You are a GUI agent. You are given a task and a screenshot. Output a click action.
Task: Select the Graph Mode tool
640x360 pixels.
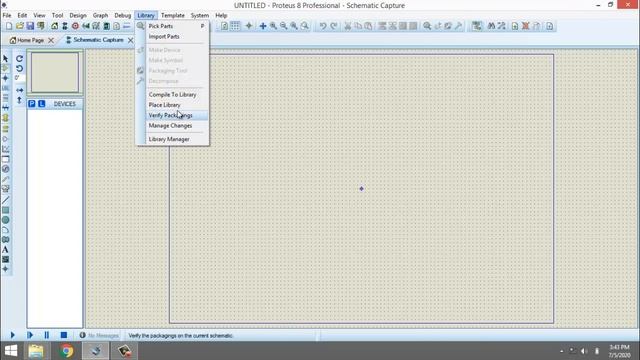[5, 149]
